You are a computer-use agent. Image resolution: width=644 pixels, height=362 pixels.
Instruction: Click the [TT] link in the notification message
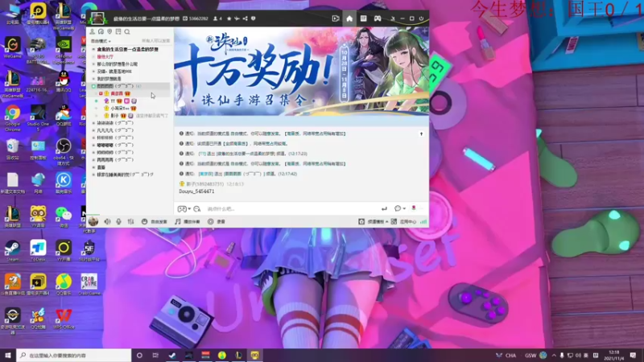(x=202, y=154)
